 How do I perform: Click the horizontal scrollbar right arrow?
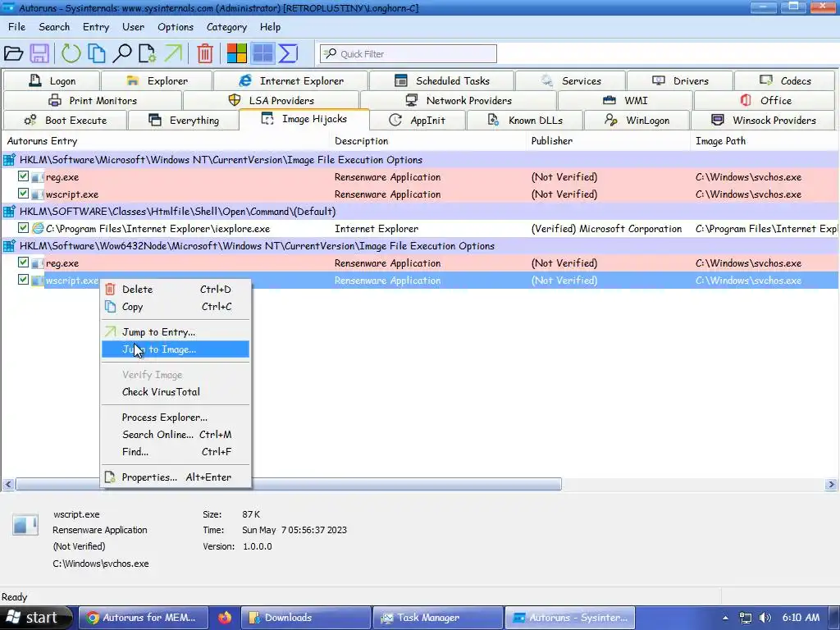coord(831,484)
